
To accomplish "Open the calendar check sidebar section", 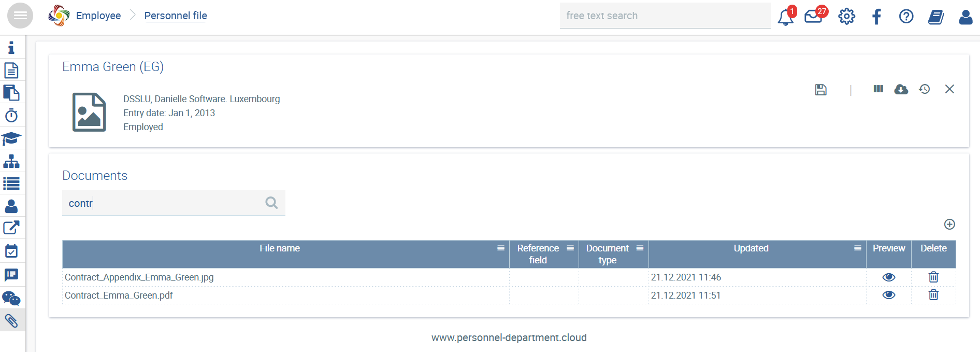I will click(11, 251).
